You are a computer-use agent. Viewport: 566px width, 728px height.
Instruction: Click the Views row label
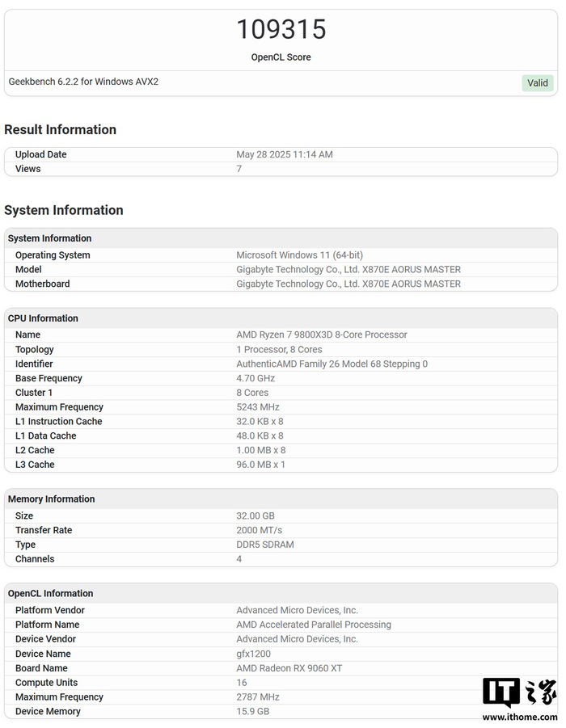click(x=27, y=169)
